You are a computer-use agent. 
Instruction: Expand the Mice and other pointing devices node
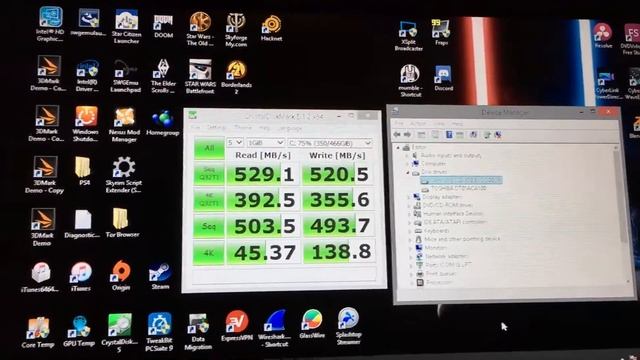point(410,239)
